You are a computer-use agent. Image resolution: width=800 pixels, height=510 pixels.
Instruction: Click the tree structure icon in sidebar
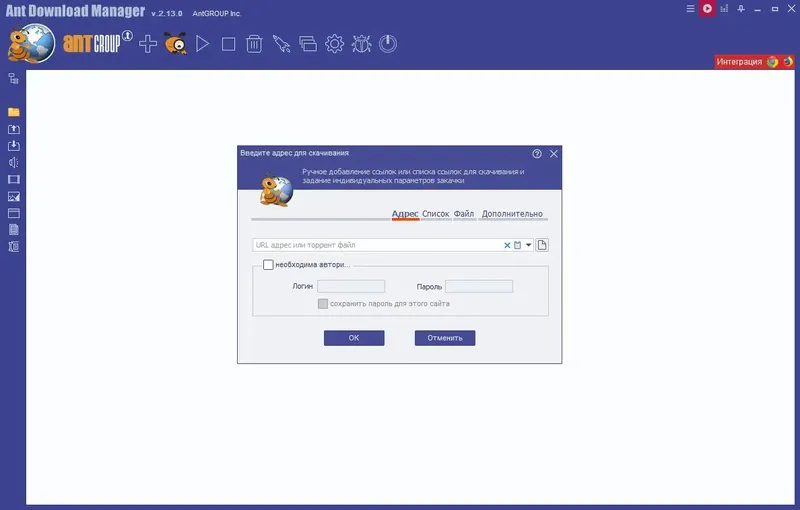tap(14, 79)
